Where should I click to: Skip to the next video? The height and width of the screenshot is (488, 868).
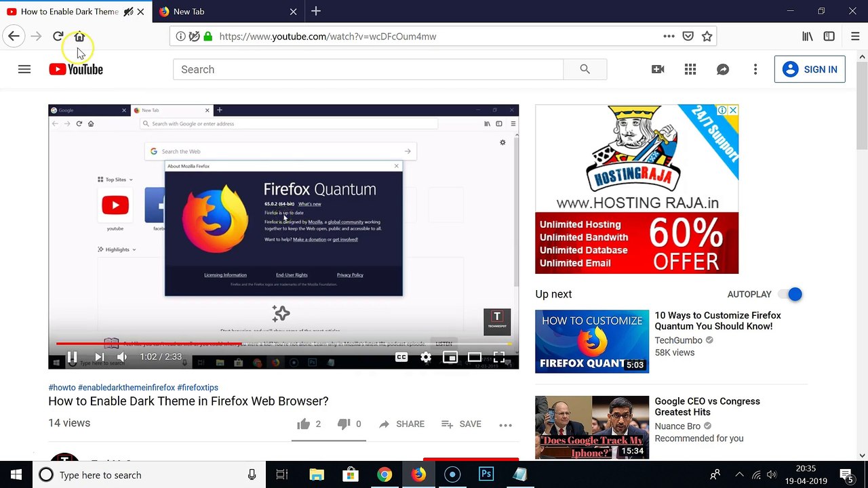coord(99,357)
